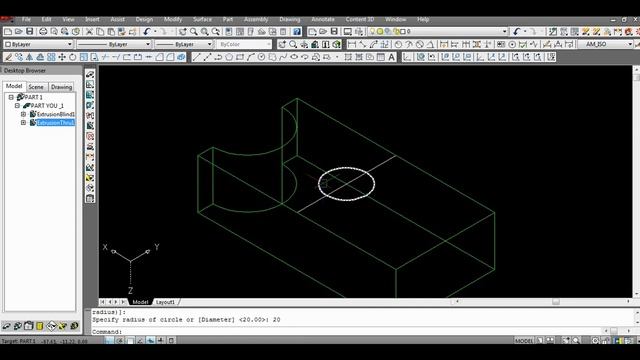Image resolution: width=640 pixels, height=360 pixels.
Task: Click the Plot printer icon
Action: (43, 31)
